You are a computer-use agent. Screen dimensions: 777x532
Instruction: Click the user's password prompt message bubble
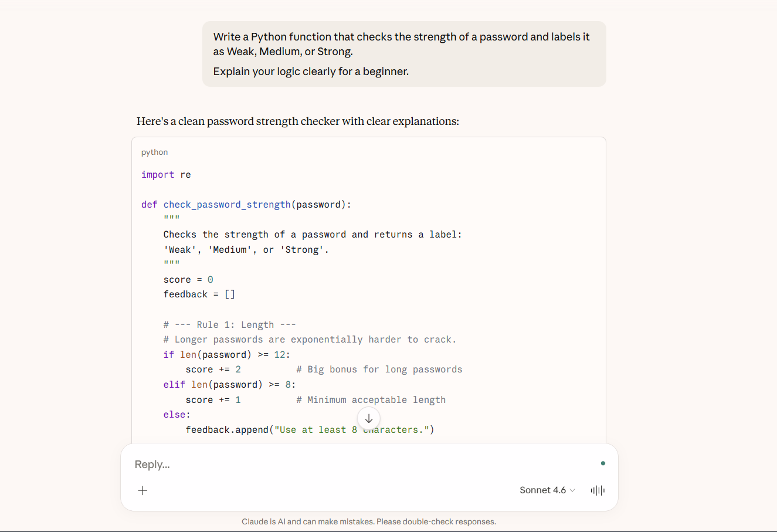click(403, 53)
